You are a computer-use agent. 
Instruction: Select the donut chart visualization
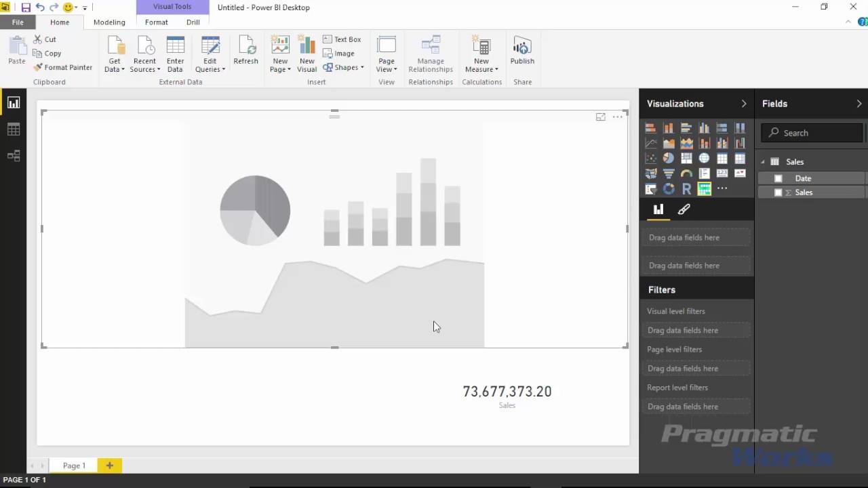click(669, 189)
